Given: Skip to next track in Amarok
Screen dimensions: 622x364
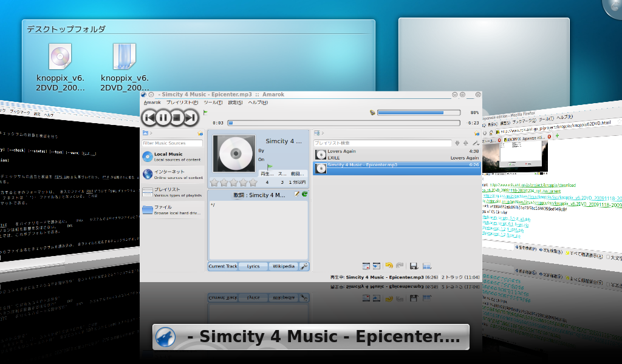Looking at the screenshot, I should click(x=191, y=117).
